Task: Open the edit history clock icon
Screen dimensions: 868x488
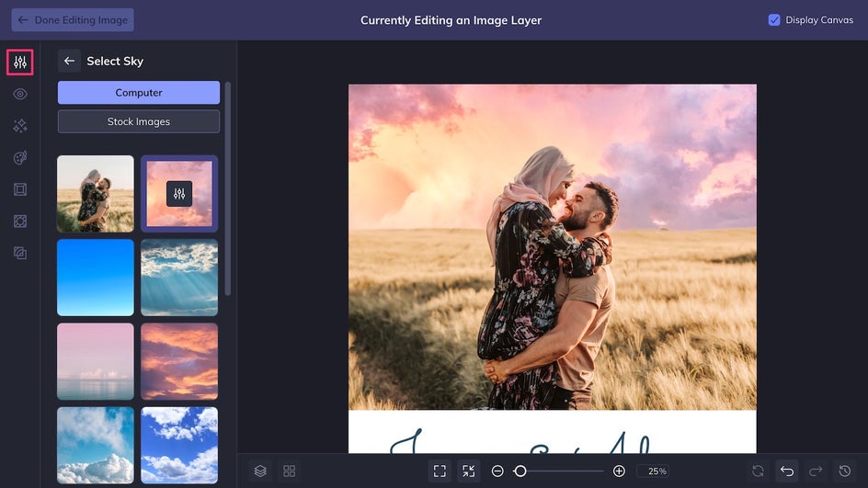Action: 845,471
